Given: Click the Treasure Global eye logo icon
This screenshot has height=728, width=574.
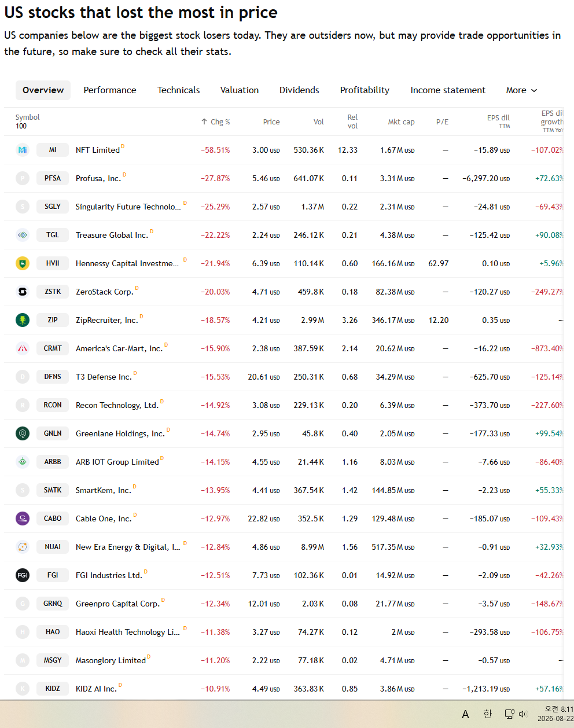Looking at the screenshot, I should [x=23, y=235].
